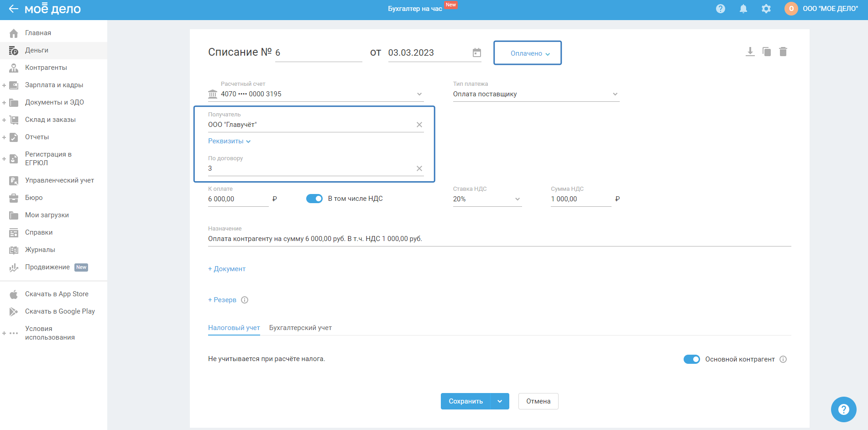Add a reserve via + Резерв
The width and height of the screenshot is (868, 430).
pos(222,300)
